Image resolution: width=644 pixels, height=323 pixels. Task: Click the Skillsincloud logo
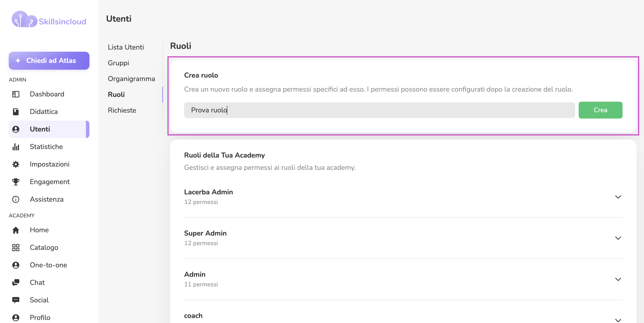coord(49,20)
